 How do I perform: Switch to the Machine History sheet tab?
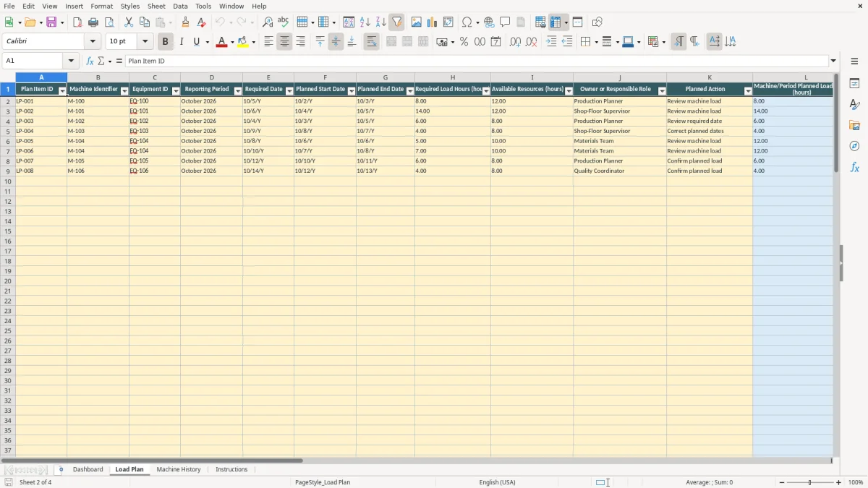[x=179, y=469]
